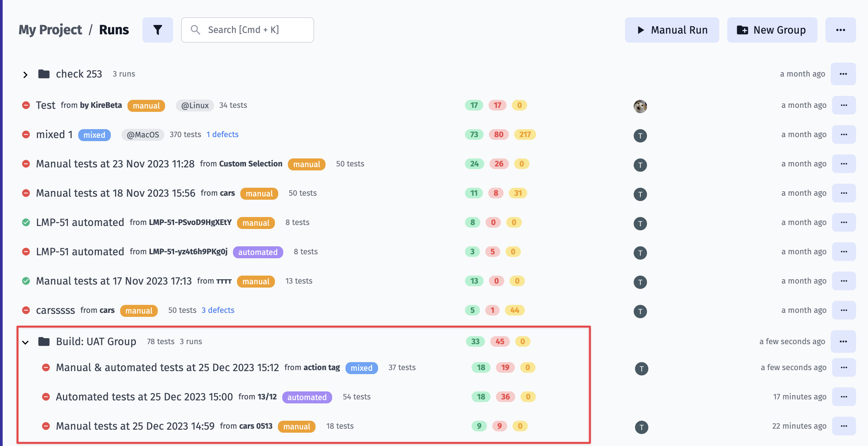Screen dimensions: 868x446
Task: Click the Build: UAT Group folder icon
Action: click(x=44, y=341)
